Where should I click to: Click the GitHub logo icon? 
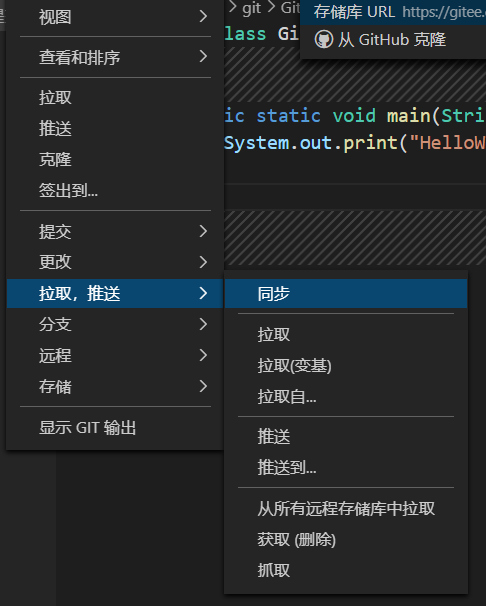point(323,39)
